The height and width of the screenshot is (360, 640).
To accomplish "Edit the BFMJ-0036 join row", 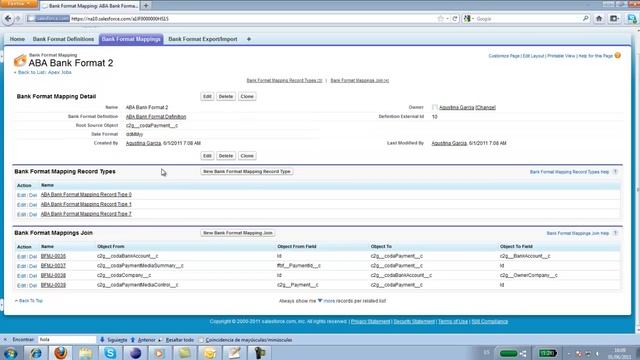I will (21, 257).
